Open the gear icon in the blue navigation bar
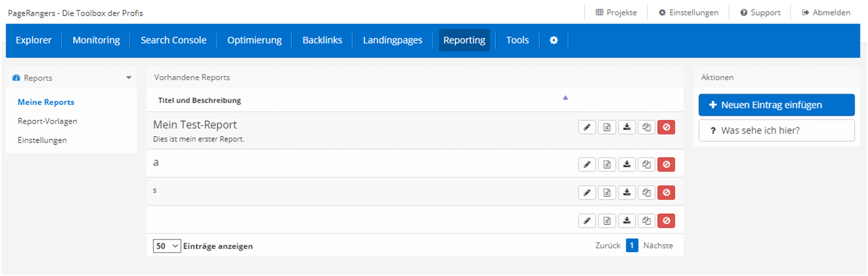 click(x=553, y=40)
